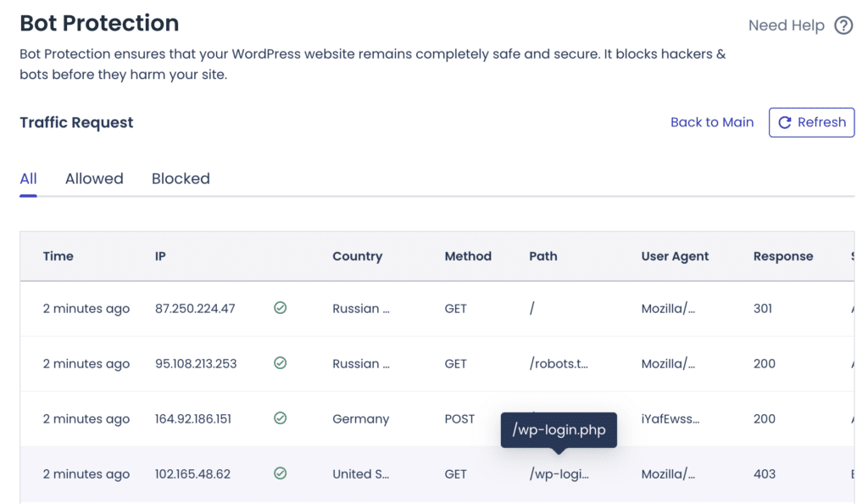
Task: Switch to the All tab
Action: coord(28,179)
